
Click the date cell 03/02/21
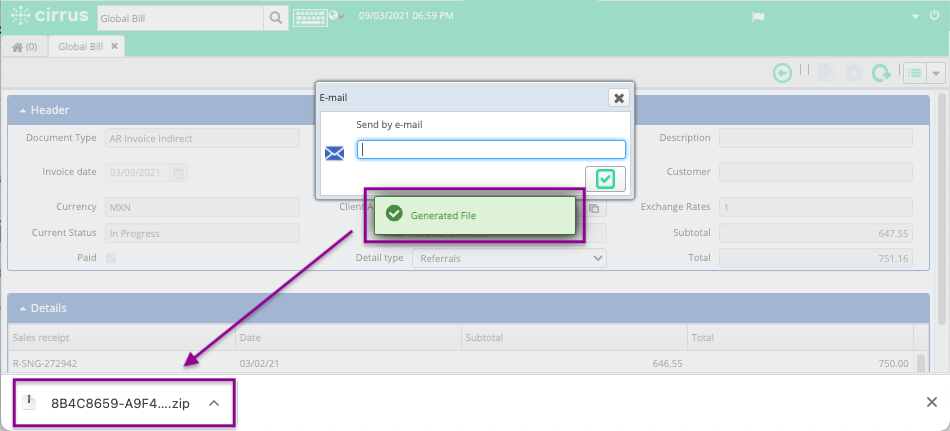(x=257, y=364)
